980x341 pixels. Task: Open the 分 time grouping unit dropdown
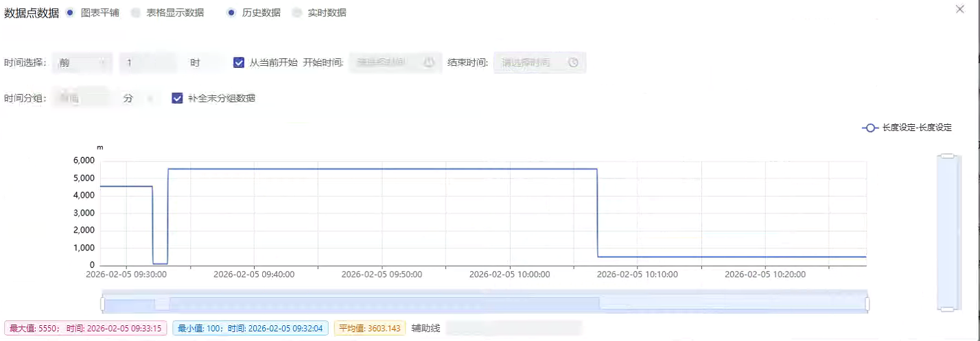139,98
